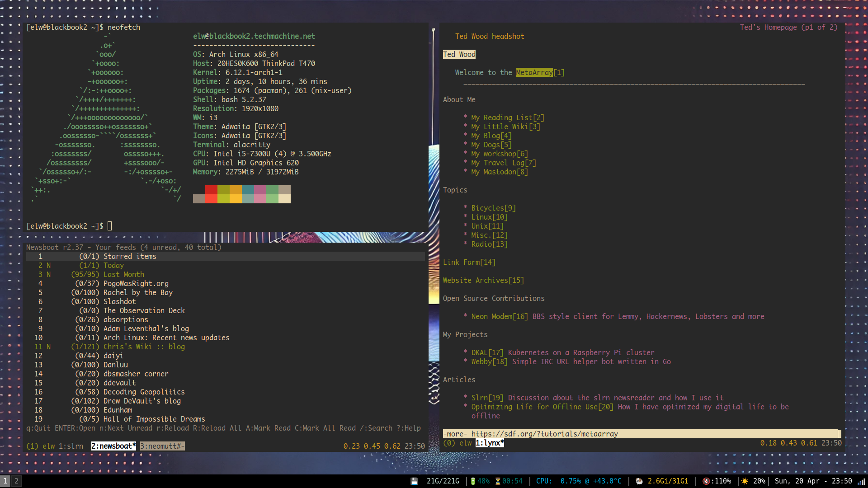Click the disk floppy icon in status bar

click(x=414, y=481)
